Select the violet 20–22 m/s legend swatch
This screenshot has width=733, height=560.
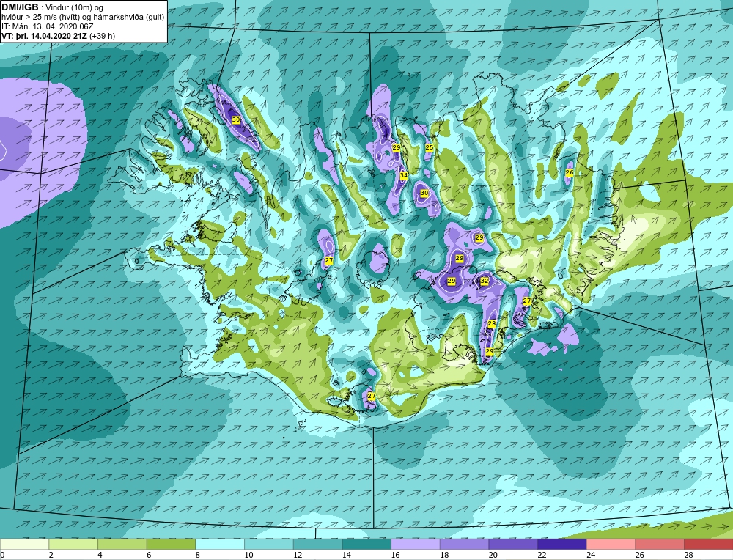pyautogui.click(x=513, y=545)
